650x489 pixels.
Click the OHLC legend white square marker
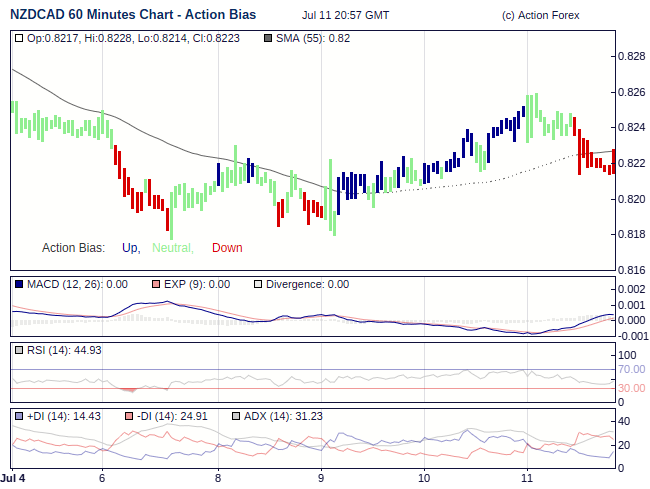pos(20,38)
